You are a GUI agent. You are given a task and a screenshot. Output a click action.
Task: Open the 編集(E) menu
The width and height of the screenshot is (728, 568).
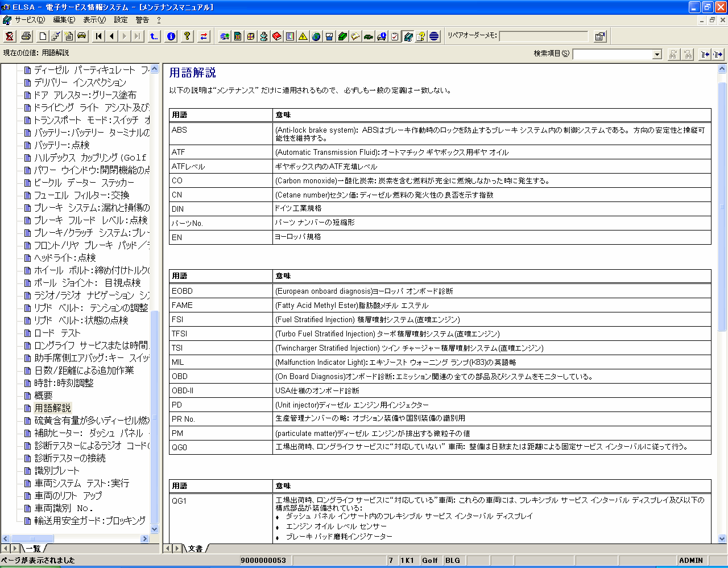coord(64,20)
